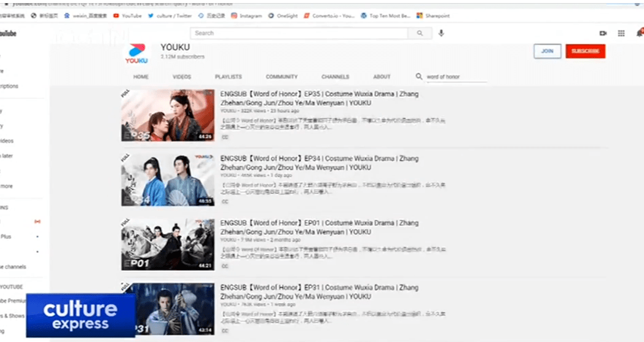Open the EP34 Word of Honor title link
This screenshot has width=644, height=342.
(320, 163)
